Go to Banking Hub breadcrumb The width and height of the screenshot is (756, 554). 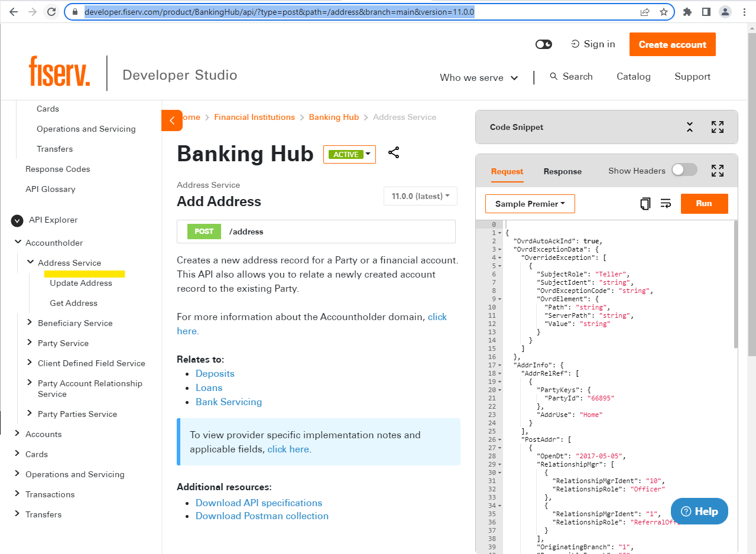pyautogui.click(x=334, y=117)
